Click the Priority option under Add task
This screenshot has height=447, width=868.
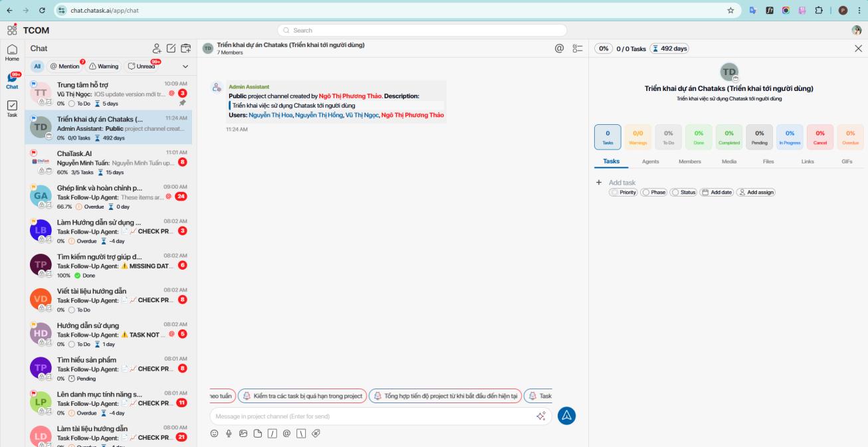coord(623,192)
